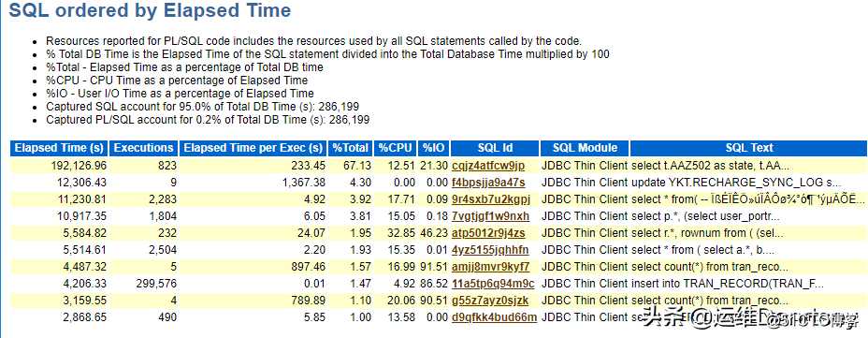Click per-exec time 1,367.38
This screenshot has width=868, height=338.
(x=303, y=183)
